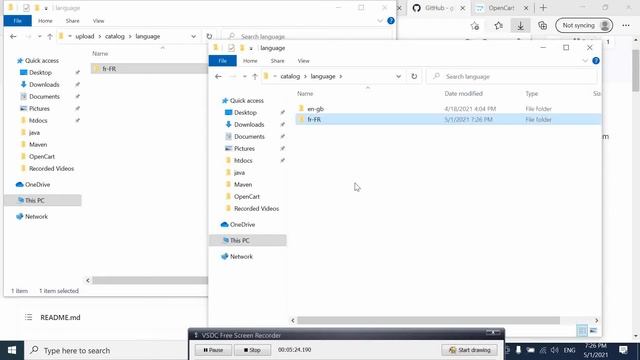Open the View ribbon tab in front window

click(x=303, y=61)
